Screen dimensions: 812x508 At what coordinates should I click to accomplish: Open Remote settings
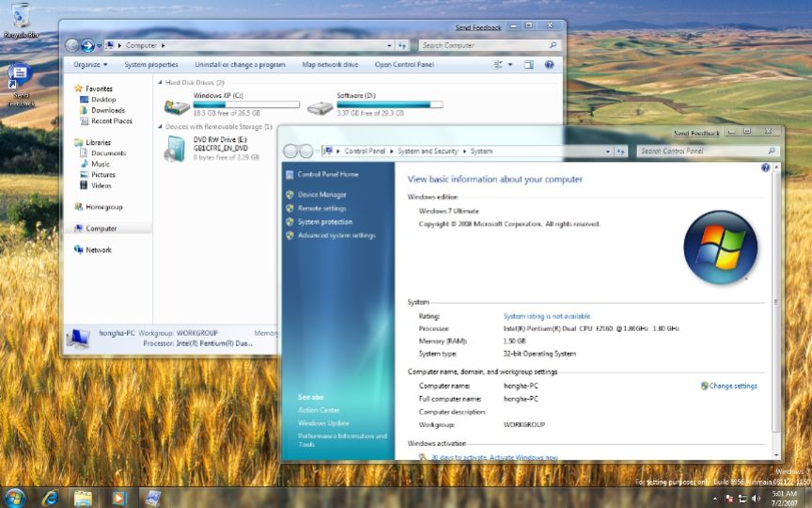pyautogui.click(x=322, y=209)
